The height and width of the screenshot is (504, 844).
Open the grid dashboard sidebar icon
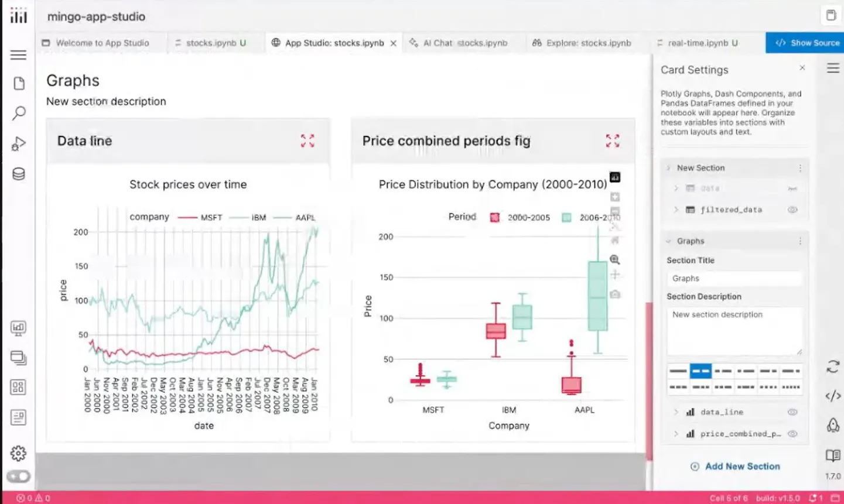click(x=18, y=387)
